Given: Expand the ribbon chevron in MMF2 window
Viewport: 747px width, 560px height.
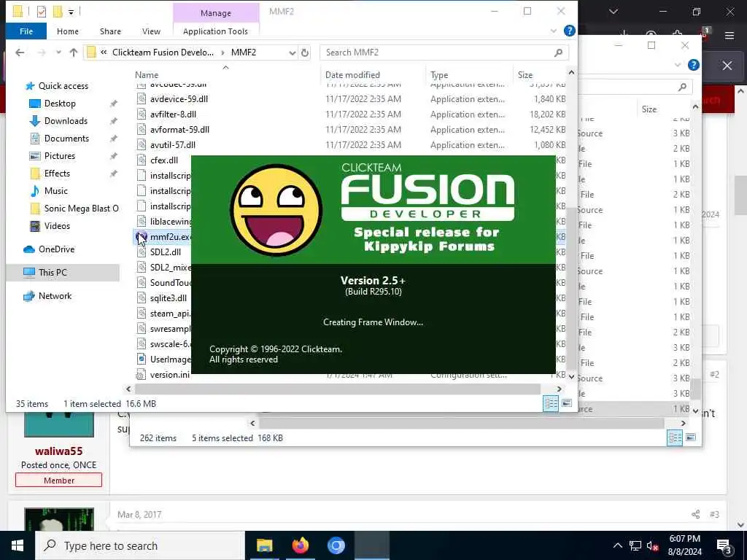Looking at the screenshot, I should (554, 31).
